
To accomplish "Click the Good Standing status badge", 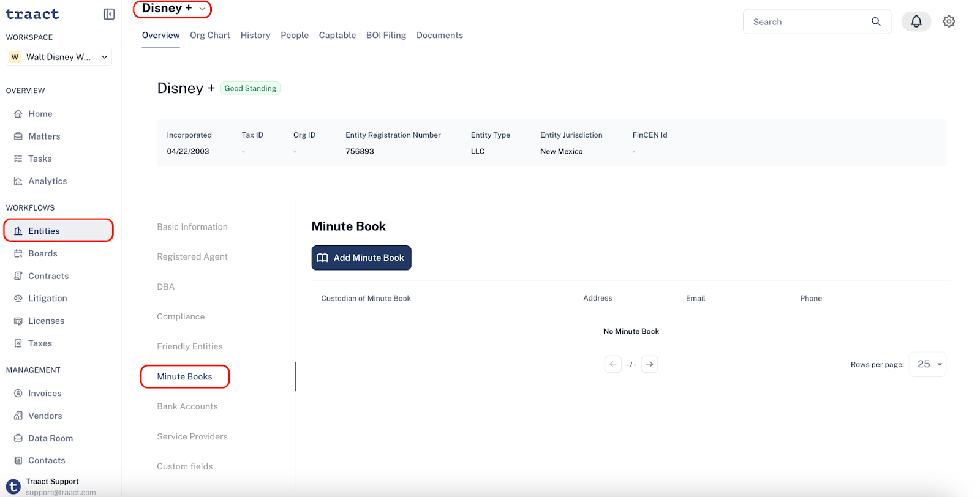I will (x=251, y=88).
